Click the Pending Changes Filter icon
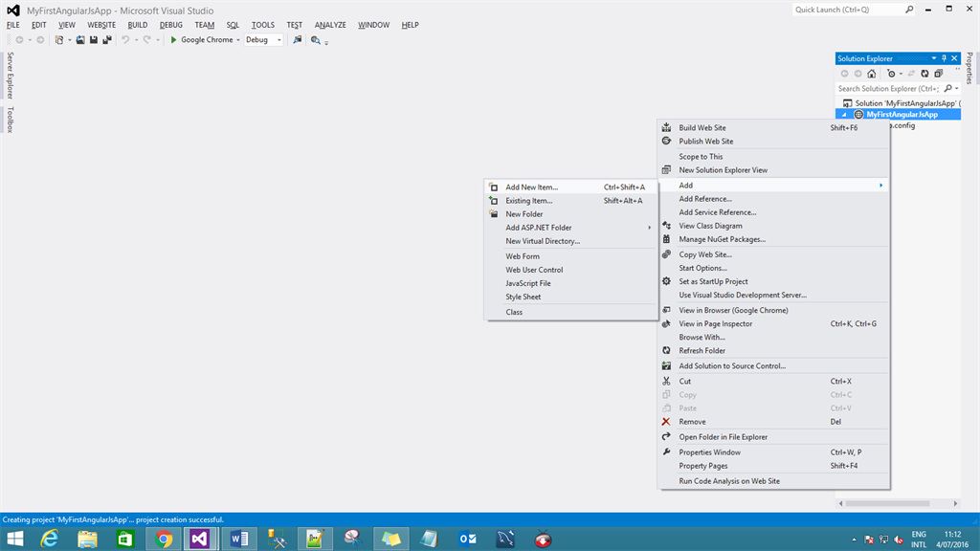Image resolution: width=980 pixels, height=551 pixels. [x=892, y=74]
